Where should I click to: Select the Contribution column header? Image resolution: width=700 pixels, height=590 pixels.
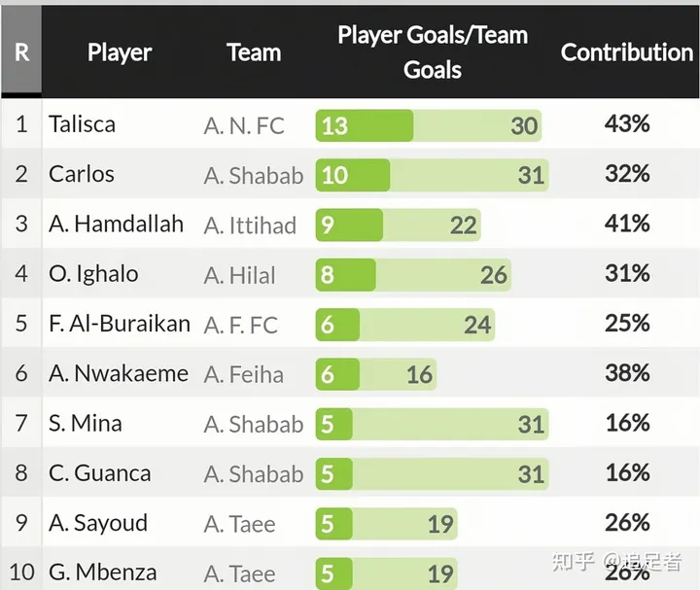626,52
